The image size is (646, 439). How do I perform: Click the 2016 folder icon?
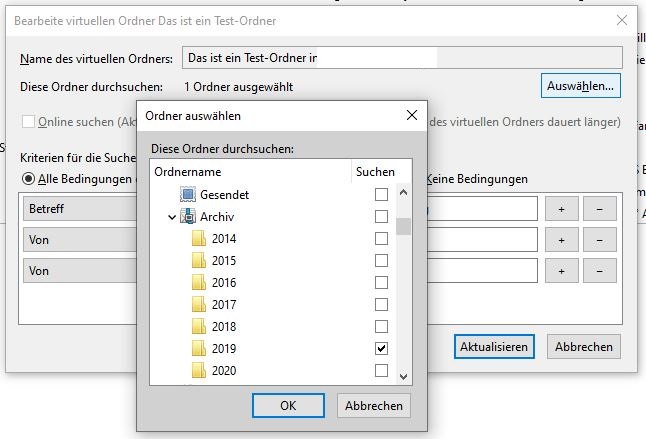(x=198, y=282)
